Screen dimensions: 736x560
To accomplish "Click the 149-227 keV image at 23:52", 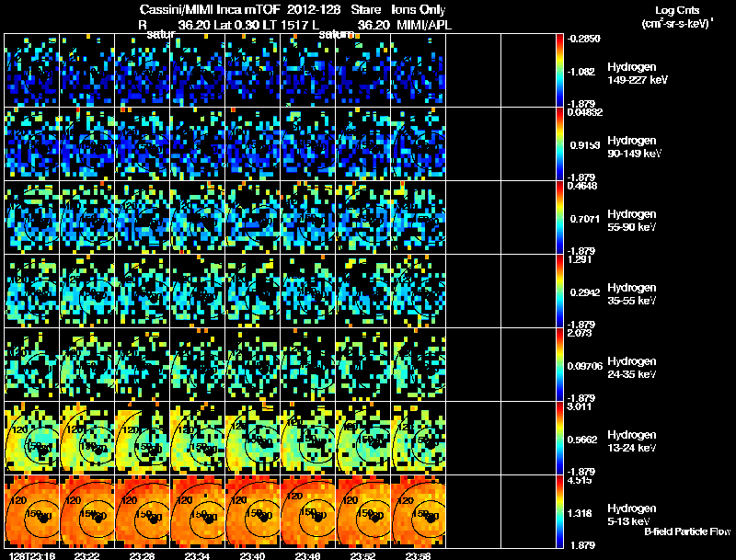I will (362, 70).
